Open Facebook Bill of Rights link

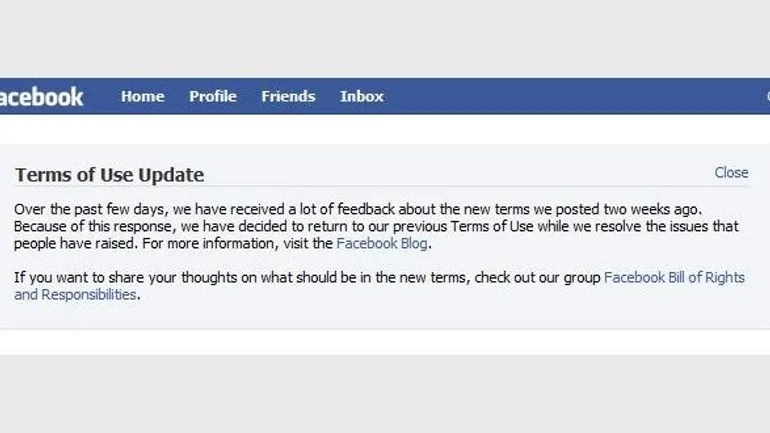pyautogui.click(x=674, y=277)
